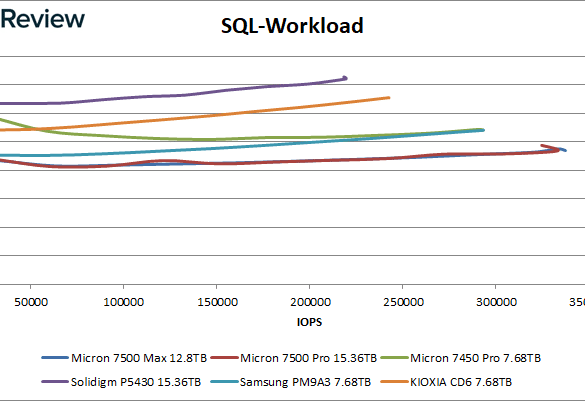
Task: Click the 50000 axis tick label
Action: click(x=31, y=302)
